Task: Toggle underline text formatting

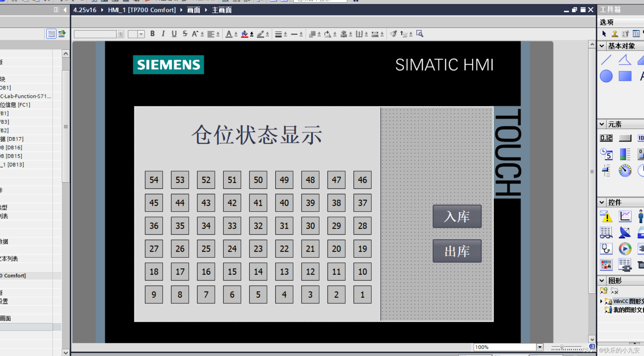Action: pos(174,34)
